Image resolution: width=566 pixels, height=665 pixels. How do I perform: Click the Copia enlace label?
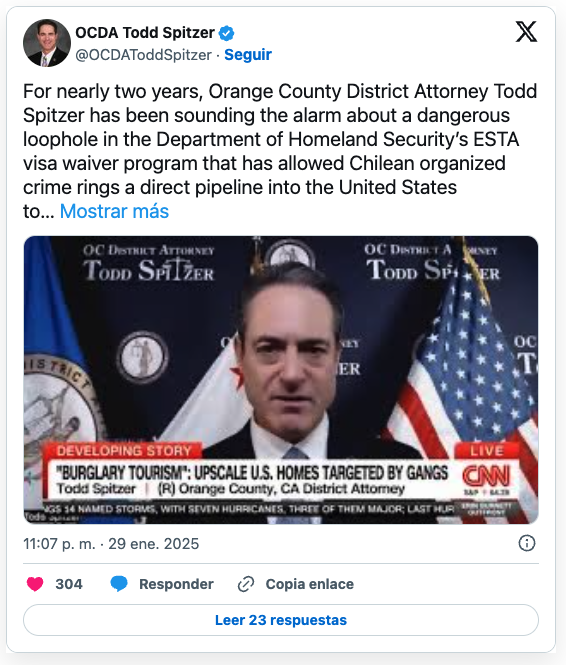point(309,584)
